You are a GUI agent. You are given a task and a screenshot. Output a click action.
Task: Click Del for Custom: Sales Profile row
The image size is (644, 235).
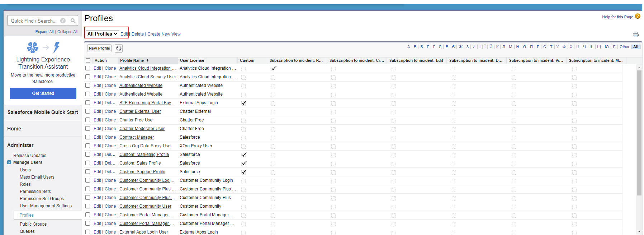tap(110, 163)
